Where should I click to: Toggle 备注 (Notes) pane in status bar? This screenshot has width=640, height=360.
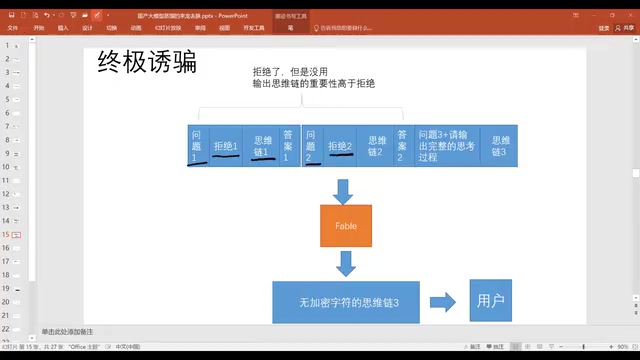tap(472, 347)
